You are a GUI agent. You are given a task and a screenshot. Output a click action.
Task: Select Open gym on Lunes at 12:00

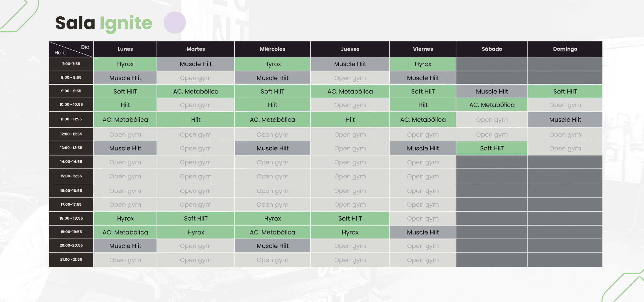point(125,135)
